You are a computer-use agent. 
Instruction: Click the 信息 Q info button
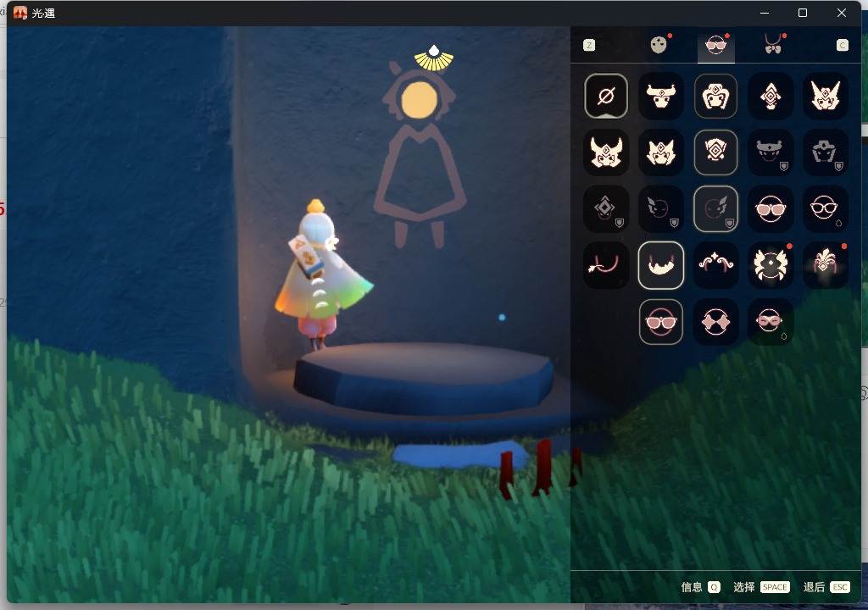700,587
